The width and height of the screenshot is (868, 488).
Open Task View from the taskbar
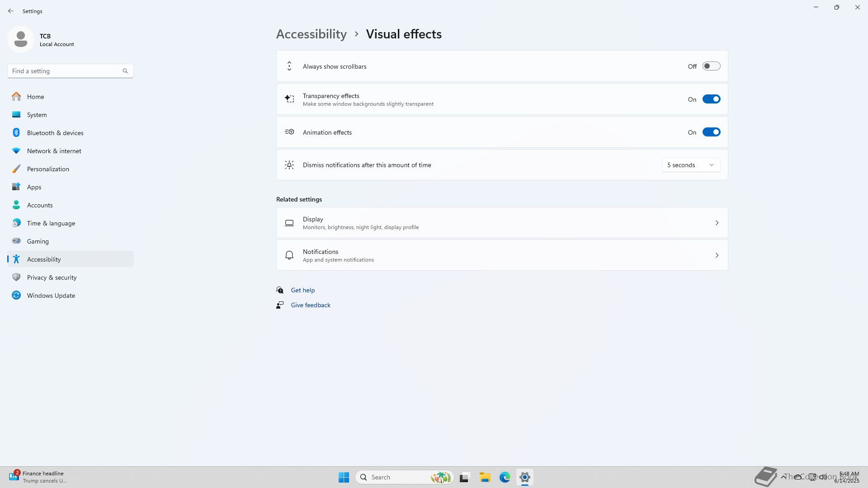[464, 477]
